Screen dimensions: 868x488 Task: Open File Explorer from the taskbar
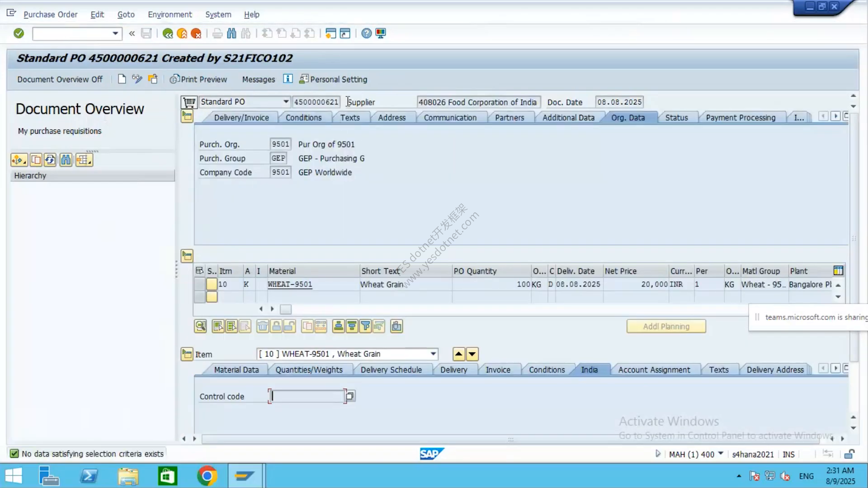tap(128, 476)
